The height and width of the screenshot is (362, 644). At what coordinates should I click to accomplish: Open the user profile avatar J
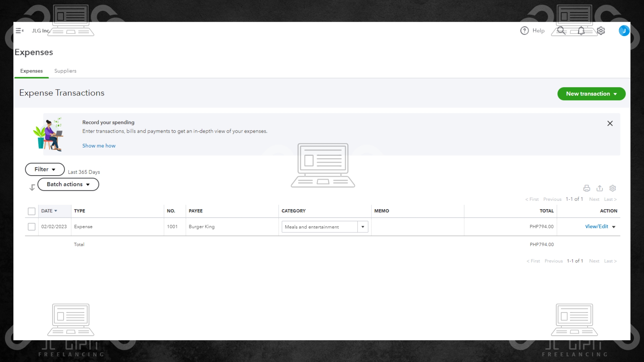pos(624,31)
